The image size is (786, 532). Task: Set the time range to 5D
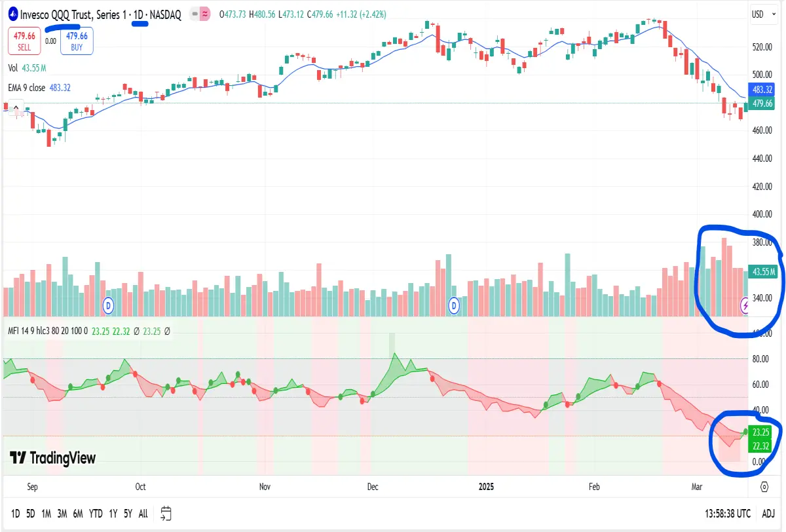pyautogui.click(x=31, y=514)
